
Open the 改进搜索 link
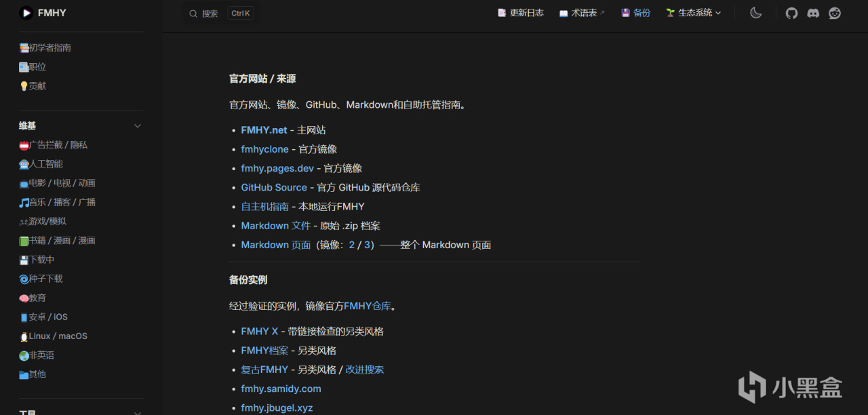click(x=365, y=370)
